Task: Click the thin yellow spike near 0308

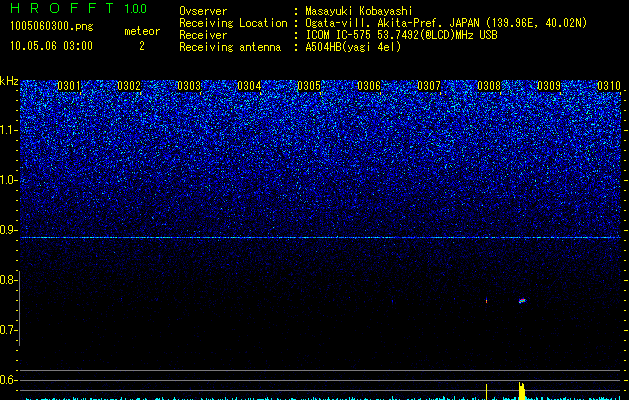Action: click(487, 392)
